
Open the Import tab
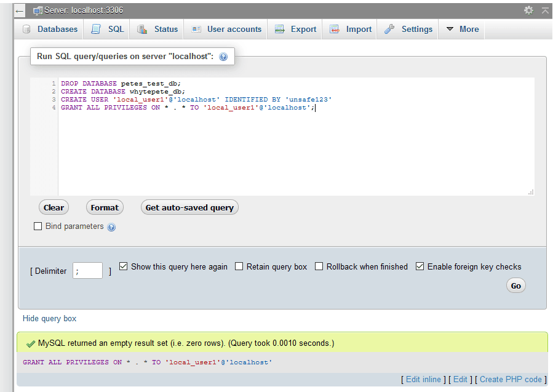(x=350, y=29)
